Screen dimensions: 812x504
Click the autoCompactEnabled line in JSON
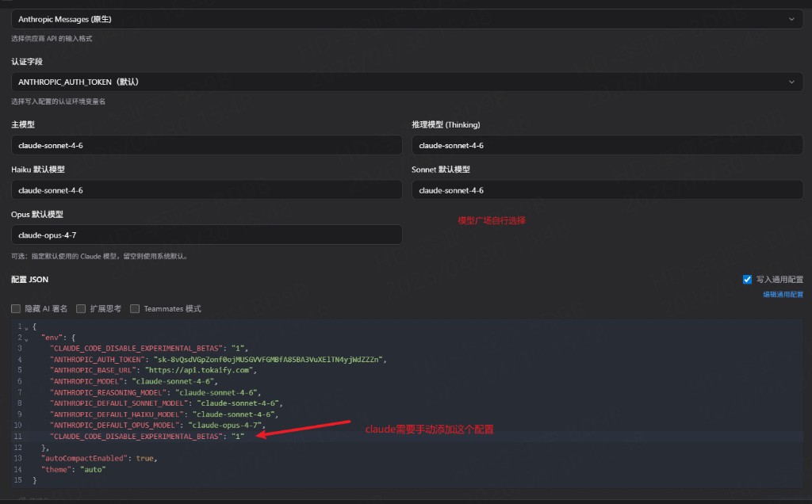click(x=99, y=459)
